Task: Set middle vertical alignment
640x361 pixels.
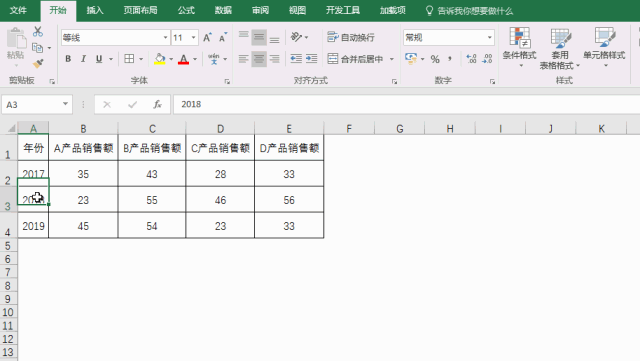Action: point(259,38)
